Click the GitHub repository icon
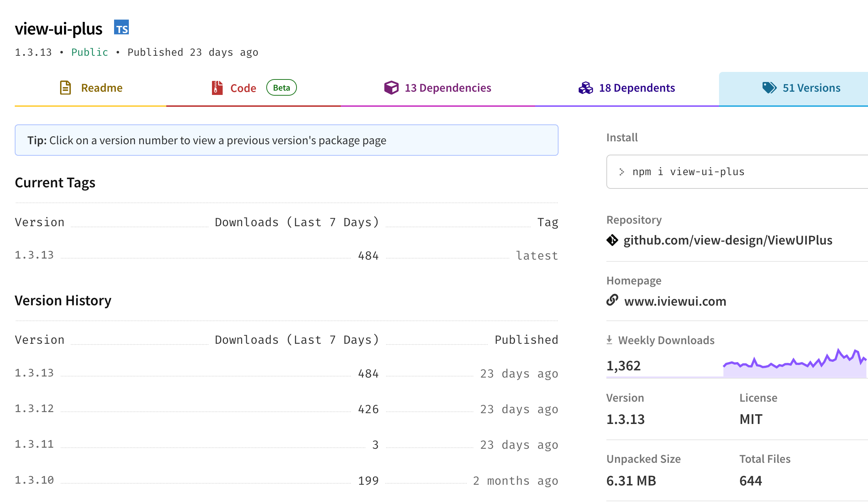Image resolution: width=868 pixels, height=502 pixels. pyautogui.click(x=613, y=240)
